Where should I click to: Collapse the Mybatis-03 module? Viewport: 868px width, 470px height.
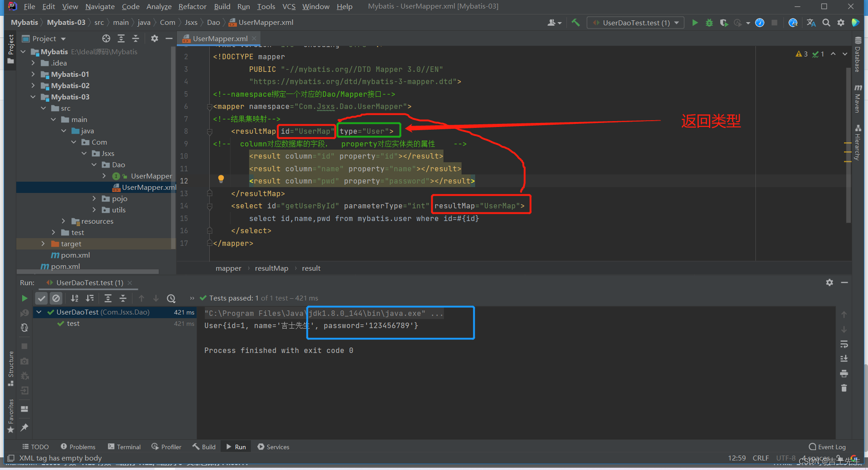tap(33, 97)
